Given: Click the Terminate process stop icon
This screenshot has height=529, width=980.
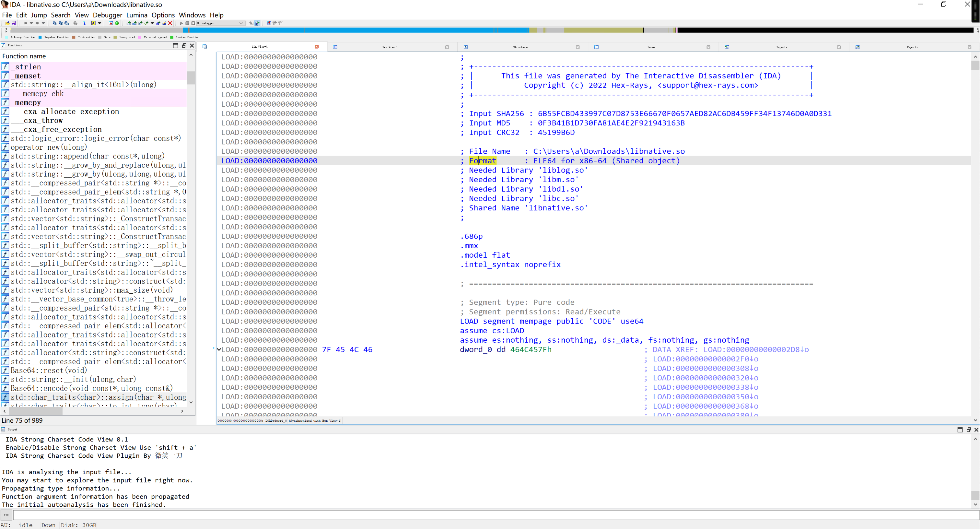Looking at the screenshot, I should (x=193, y=23).
